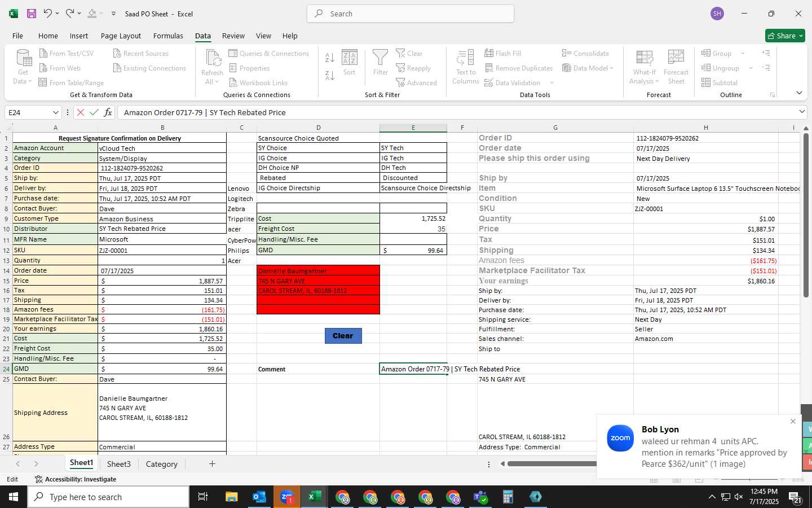The width and height of the screenshot is (812, 508).
Task: Open Outlook from taskbar
Action: [259, 497]
